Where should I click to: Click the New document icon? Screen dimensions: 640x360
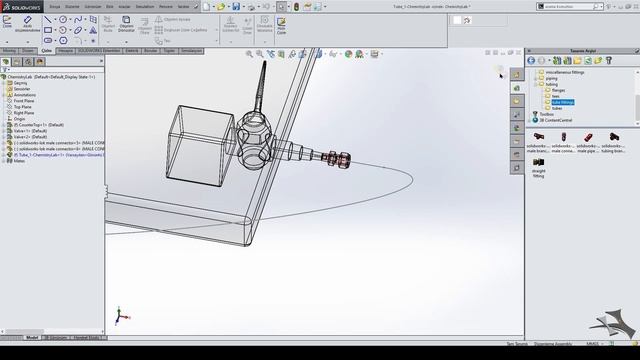point(207,7)
